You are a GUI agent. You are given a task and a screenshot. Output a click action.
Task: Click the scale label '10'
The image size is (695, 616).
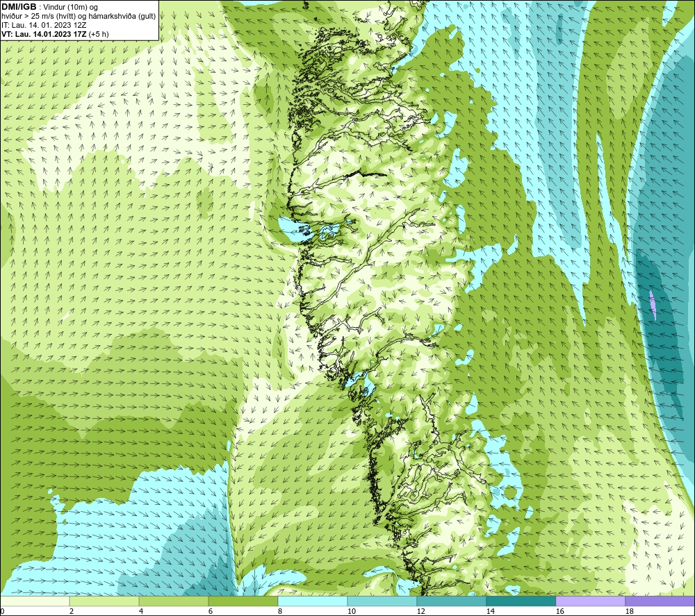coord(351,611)
